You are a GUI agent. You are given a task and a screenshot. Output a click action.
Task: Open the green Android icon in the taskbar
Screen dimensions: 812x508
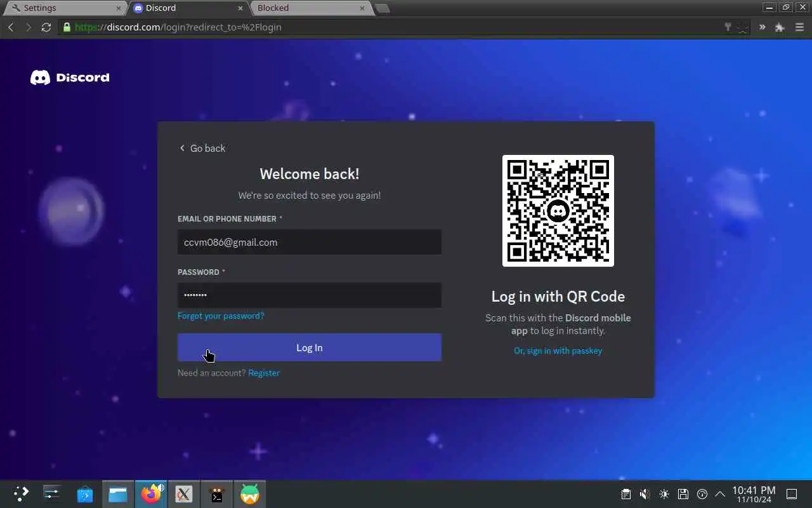pos(250,494)
